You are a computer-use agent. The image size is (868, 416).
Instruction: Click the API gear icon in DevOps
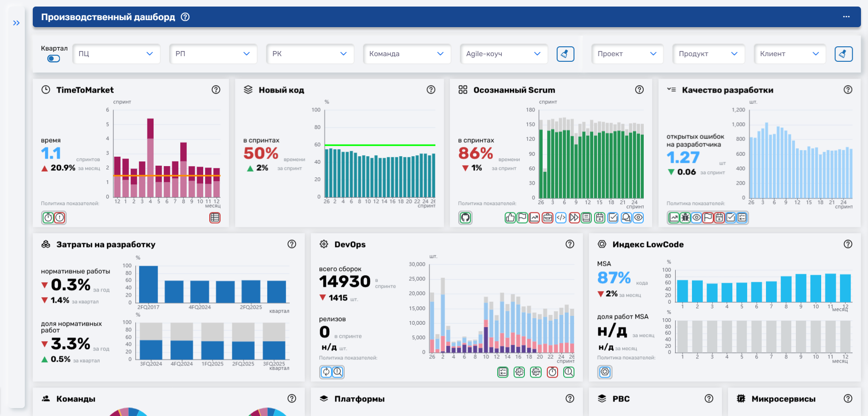click(x=519, y=372)
